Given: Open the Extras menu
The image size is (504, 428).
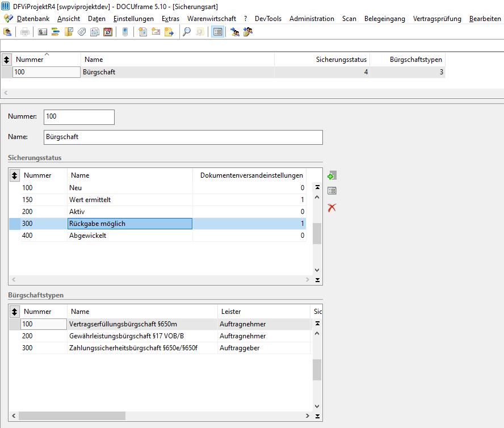Looking at the screenshot, I should click(170, 19).
